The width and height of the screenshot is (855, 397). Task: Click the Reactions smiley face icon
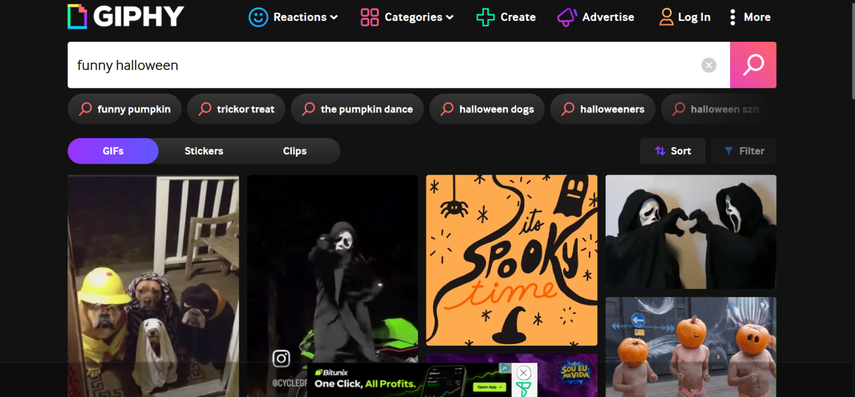click(x=258, y=17)
